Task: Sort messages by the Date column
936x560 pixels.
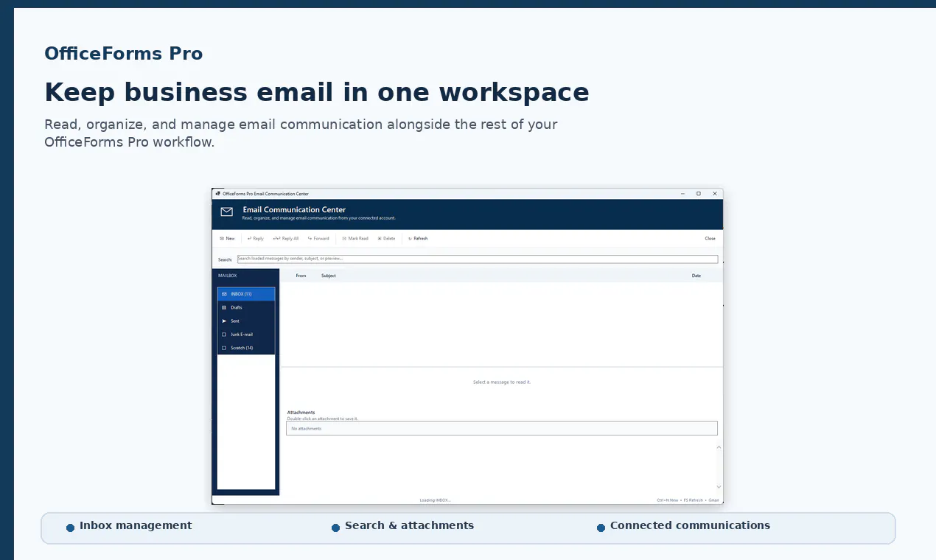Action: (696, 276)
